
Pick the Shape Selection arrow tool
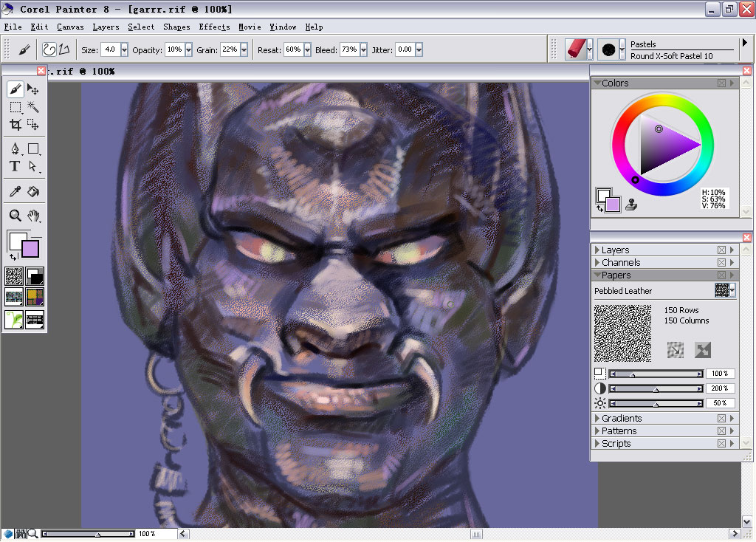(x=32, y=166)
